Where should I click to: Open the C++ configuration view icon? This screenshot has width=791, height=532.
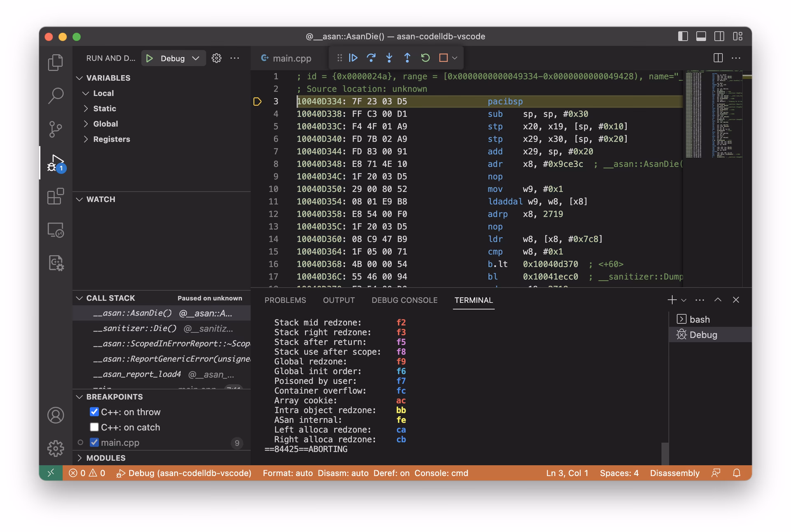click(56, 263)
